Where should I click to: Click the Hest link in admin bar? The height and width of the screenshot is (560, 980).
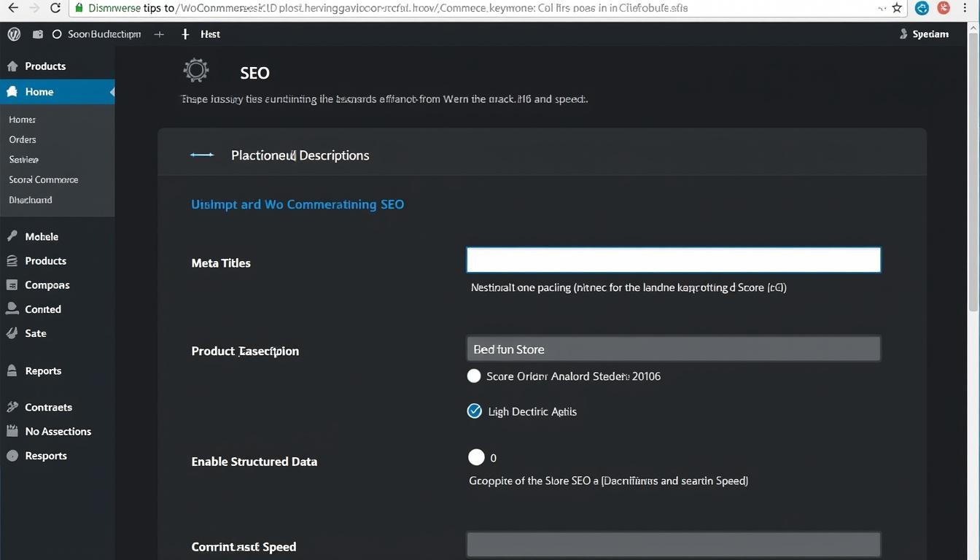click(210, 34)
